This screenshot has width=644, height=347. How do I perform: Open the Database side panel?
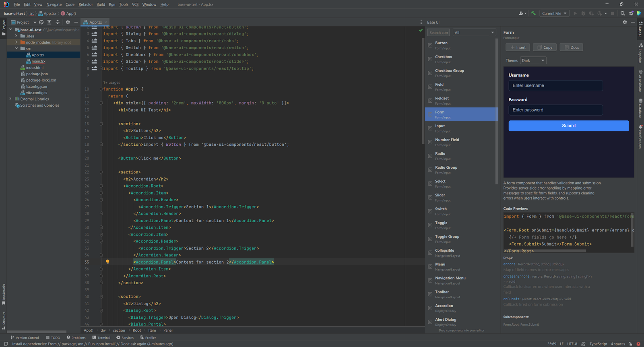click(640, 108)
